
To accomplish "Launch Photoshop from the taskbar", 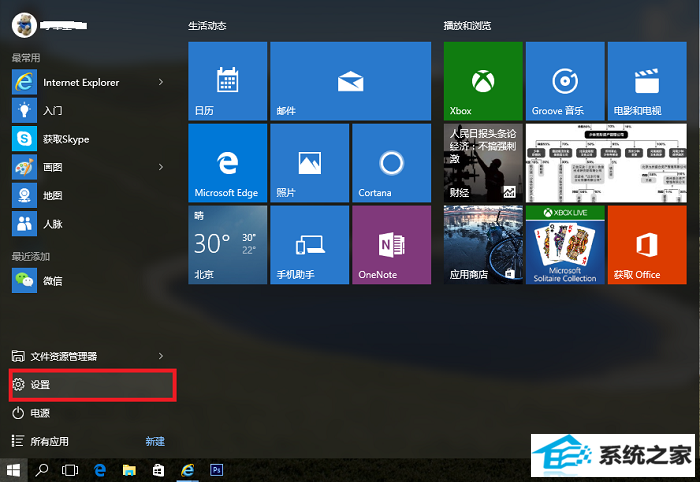I will (x=217, y=470).
